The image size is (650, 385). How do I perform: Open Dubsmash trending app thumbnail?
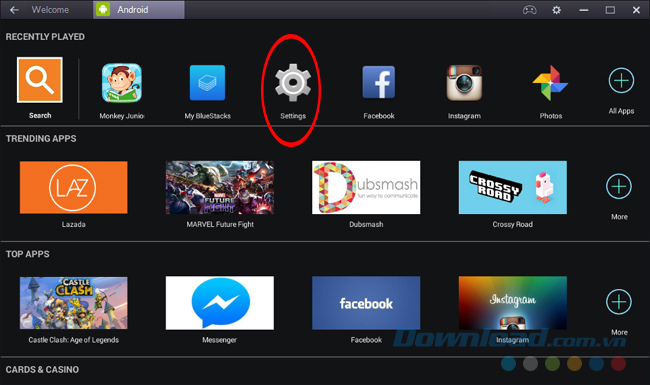tap(366, 187)
